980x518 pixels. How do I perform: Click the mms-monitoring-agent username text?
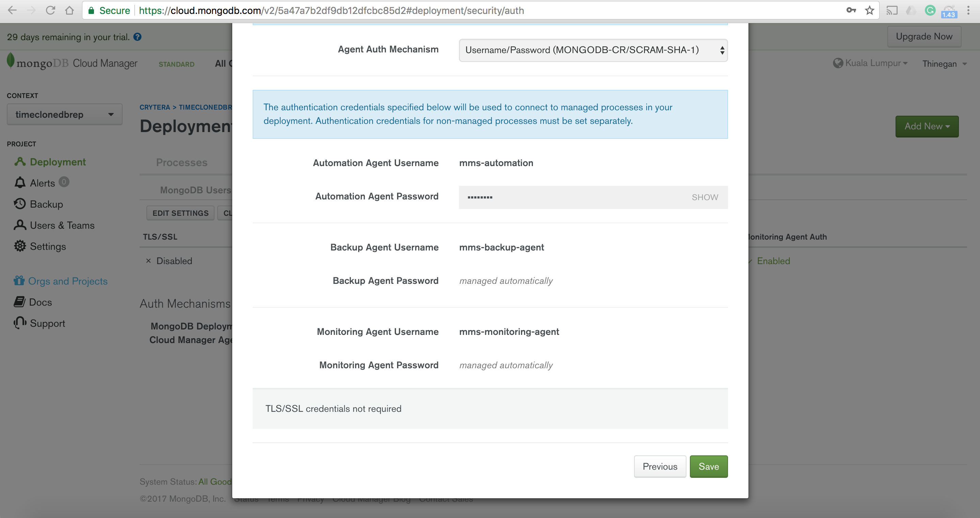[509, 331]
